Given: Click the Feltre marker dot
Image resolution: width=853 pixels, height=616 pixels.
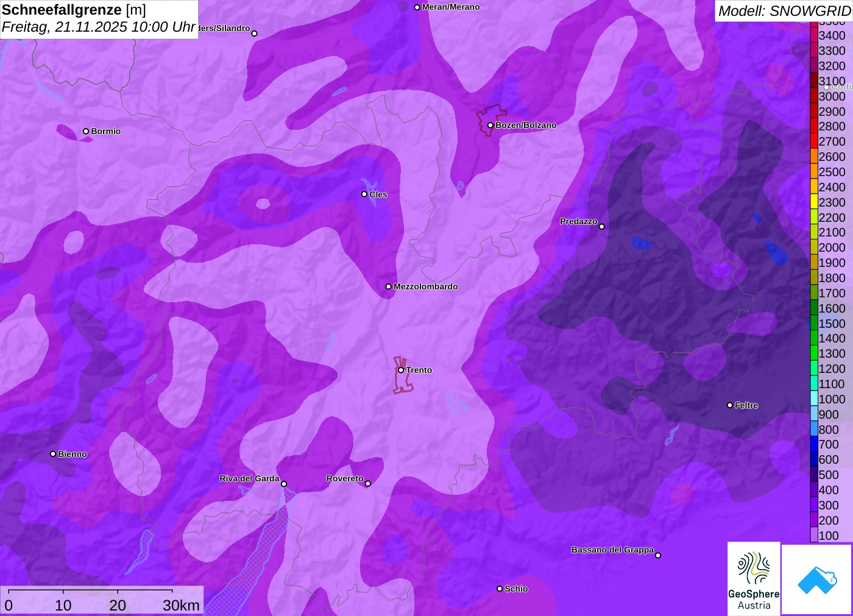Looking at the screenshot, I should pyautogui.click(x=730, y=405).
